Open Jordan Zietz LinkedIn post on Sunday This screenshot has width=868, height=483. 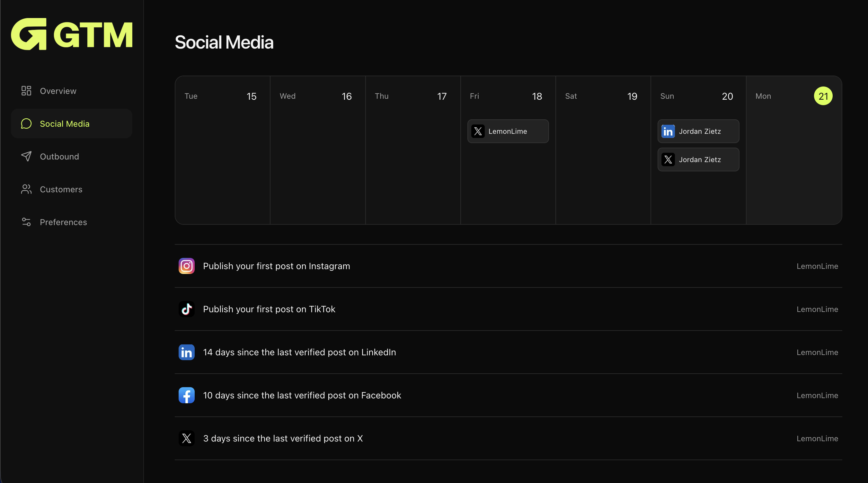tap(698, 131)
